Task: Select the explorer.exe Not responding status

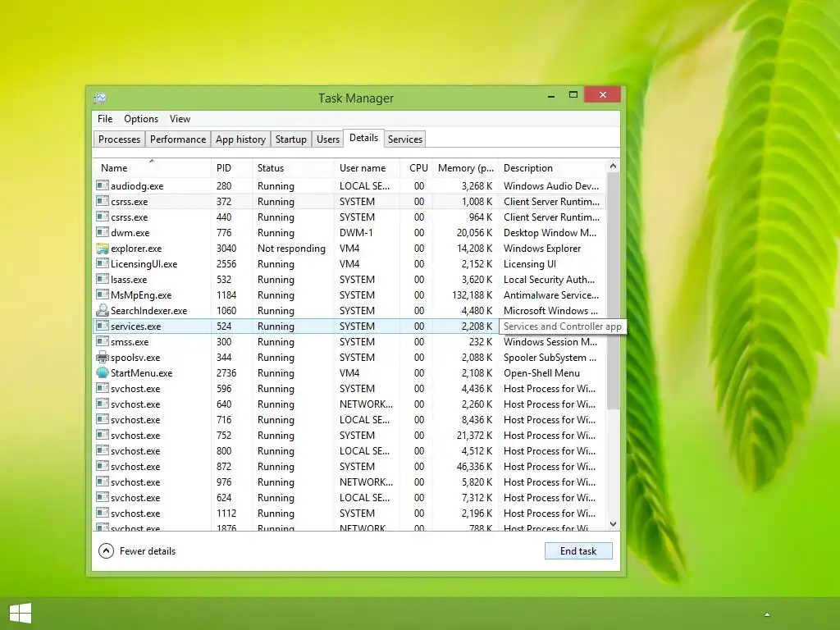Action: [291, 248]
